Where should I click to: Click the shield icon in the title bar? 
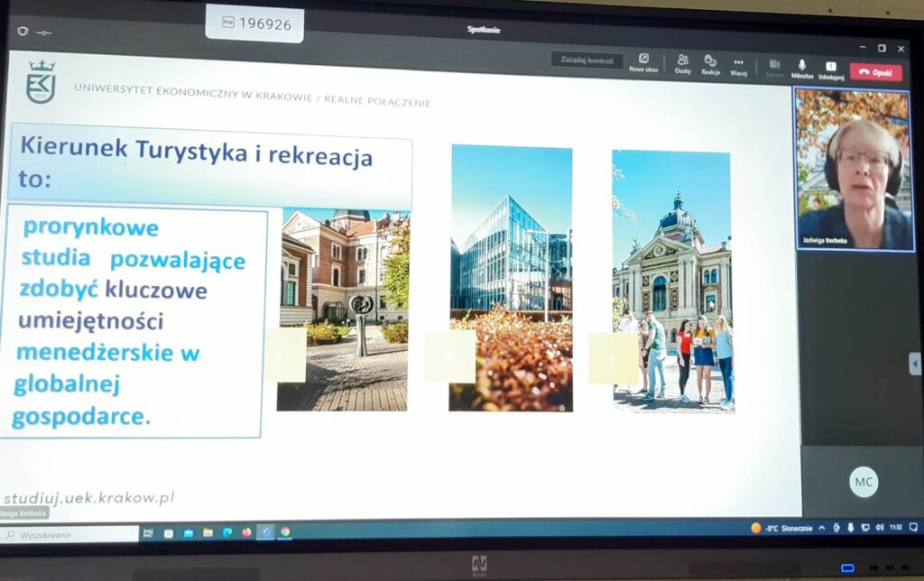(23, 31)
